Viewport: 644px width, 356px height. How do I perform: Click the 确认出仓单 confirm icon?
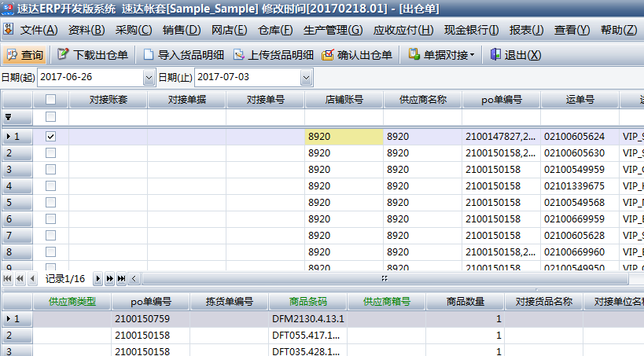click(x=328, y=54)
